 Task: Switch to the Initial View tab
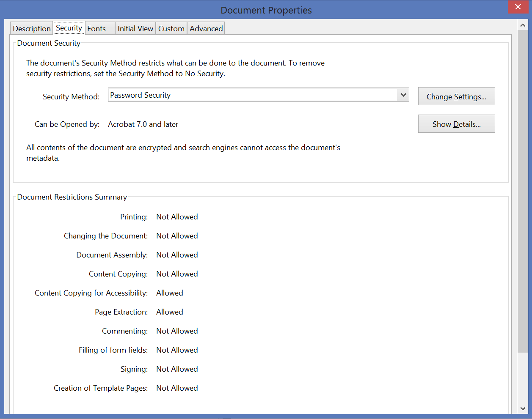tap(135, 28)
